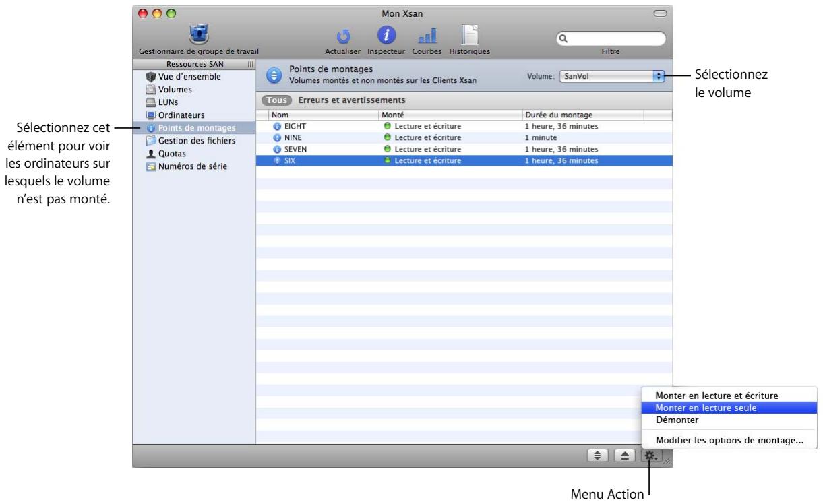Screen dimensions: 823x504
Task: Click green mount status icon for NINE
Action: 388,138
